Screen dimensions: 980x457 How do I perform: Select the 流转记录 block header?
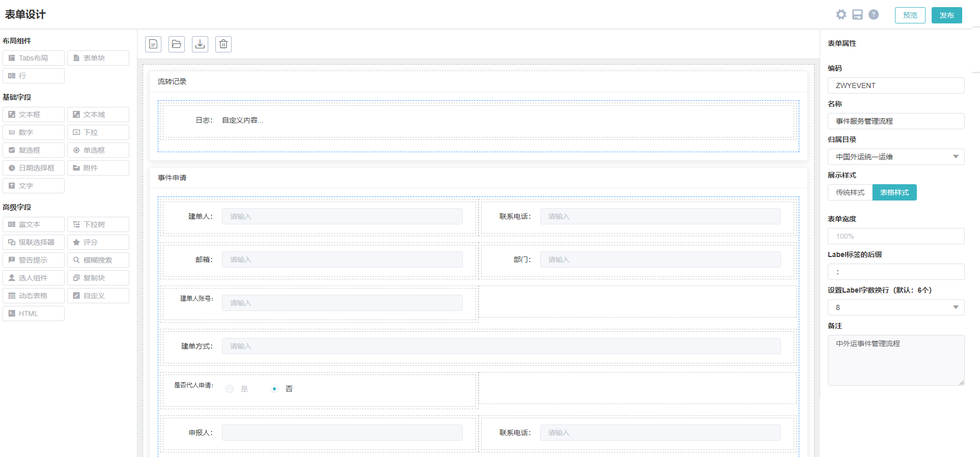(x=479, y=81)
